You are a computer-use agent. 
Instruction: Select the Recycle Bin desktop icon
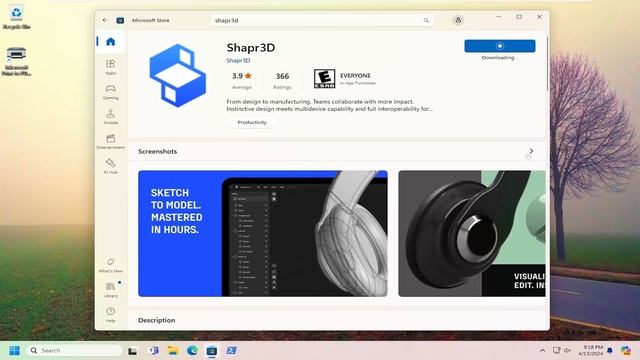click(16, 17)
